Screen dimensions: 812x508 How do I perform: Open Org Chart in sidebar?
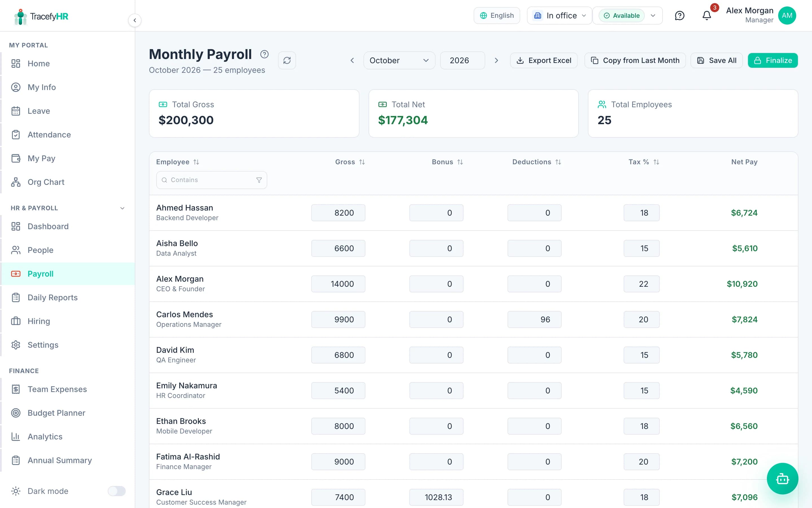68,182
